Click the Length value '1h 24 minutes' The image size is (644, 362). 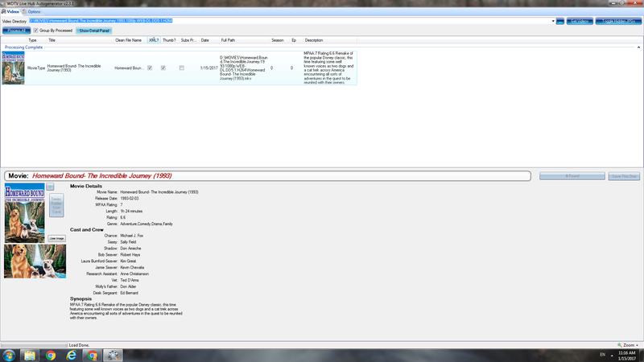click(x=131, y=211)
